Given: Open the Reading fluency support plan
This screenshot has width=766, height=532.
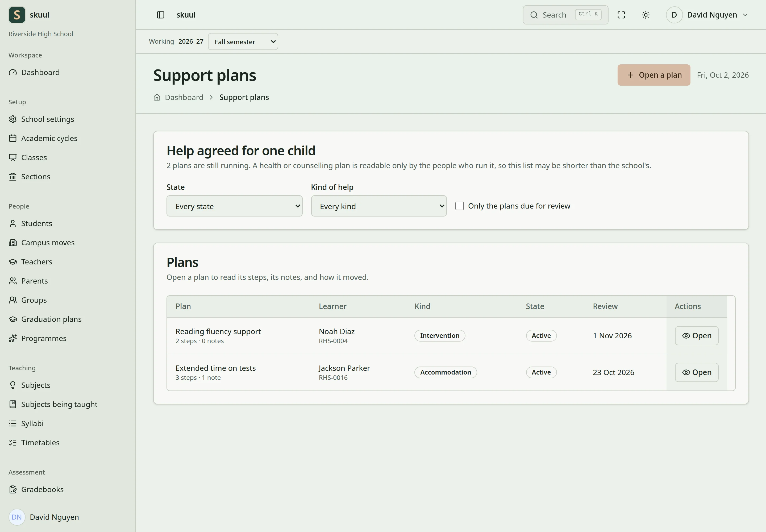Looking at the screenshot, I should coord(697,336).
